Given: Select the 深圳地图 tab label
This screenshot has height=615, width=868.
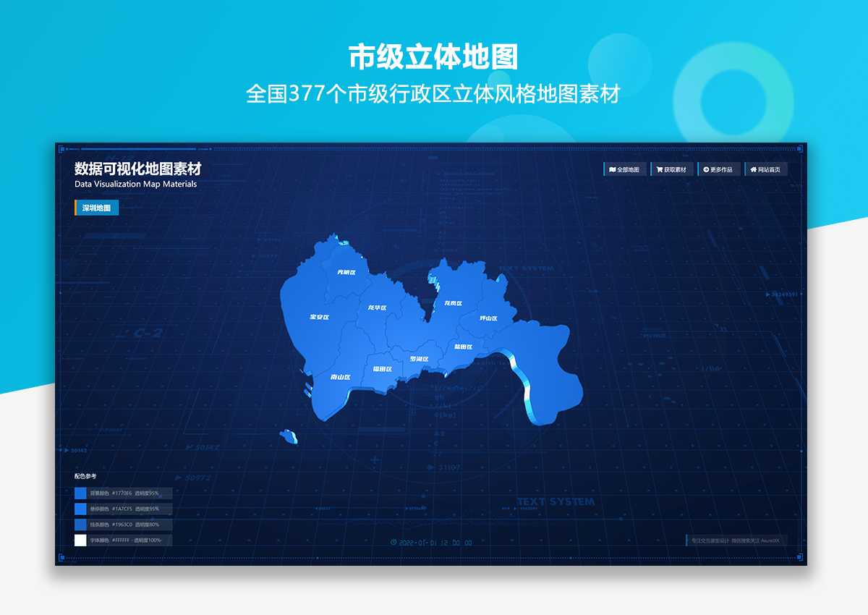Looking at the screenshot, I should [x=96, y=208].
